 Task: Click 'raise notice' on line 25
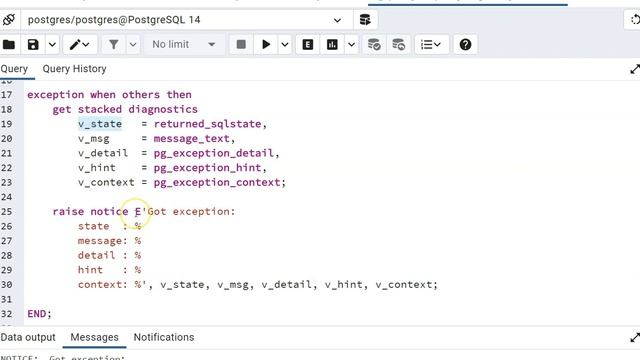point(90,211)
